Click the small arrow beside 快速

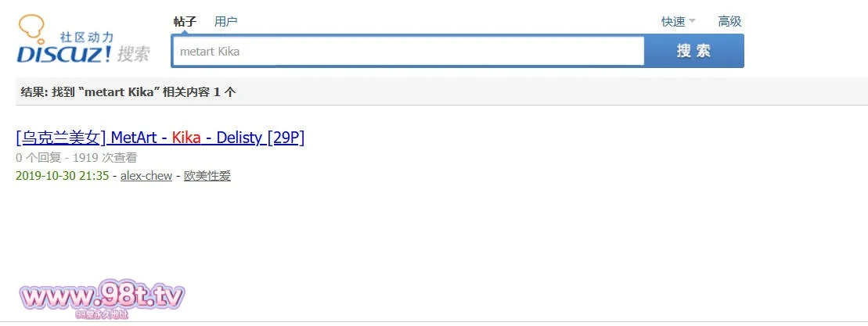pos(692,21)
